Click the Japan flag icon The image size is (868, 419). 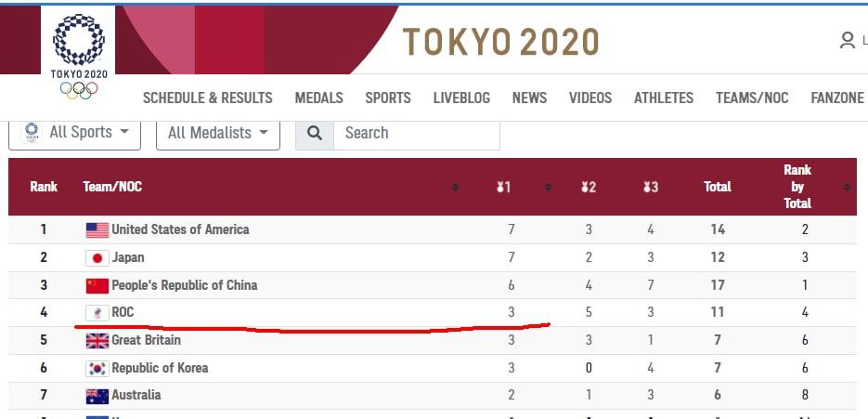pyautogui.click(x=97, y=257)
